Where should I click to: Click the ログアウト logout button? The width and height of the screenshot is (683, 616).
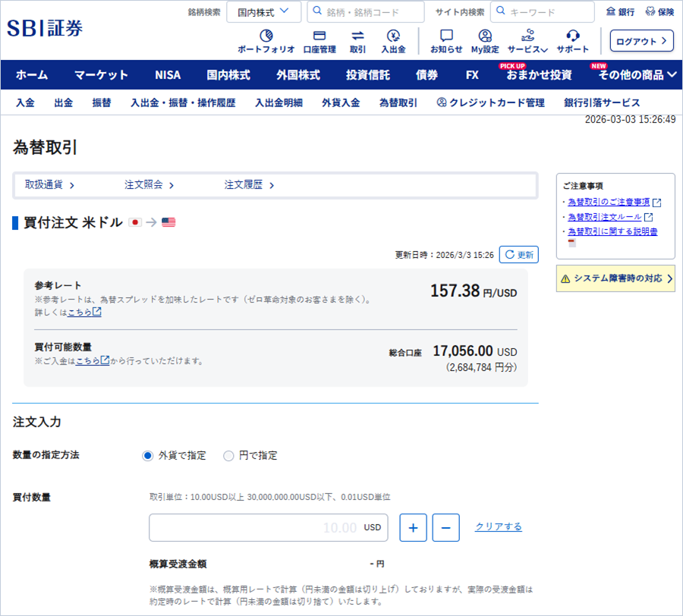tap(641, 41)
